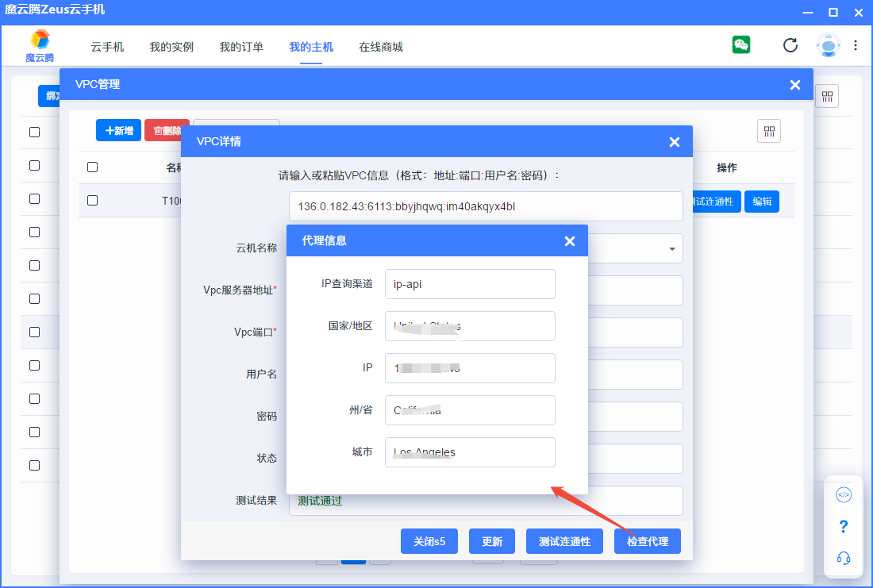Open the help question mark icon
Viewport: 873px width, 588px height.
tap(844, 527)
